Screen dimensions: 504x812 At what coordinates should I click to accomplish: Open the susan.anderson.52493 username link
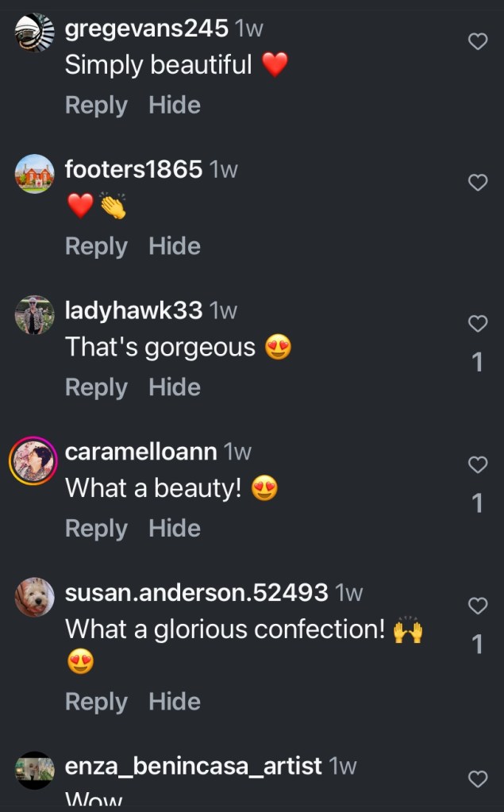point(196,592)
